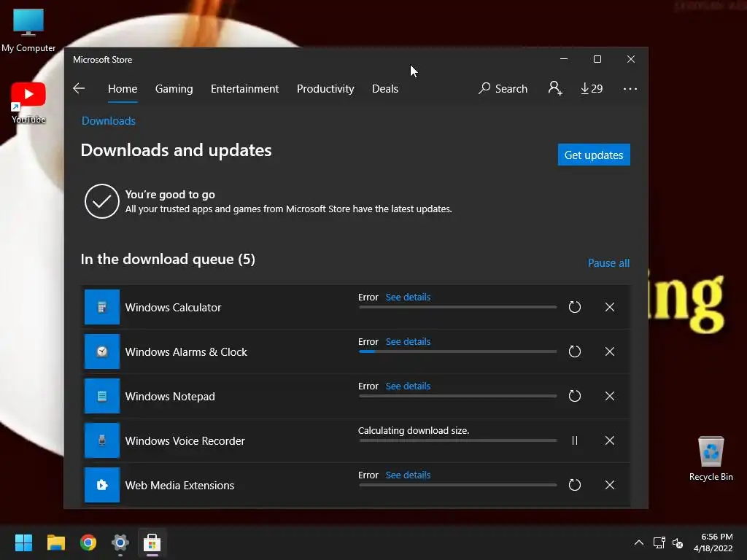Open the Windows Notepad tile icon
Viewport: 747px width, 560px height.
pos(102,396)
